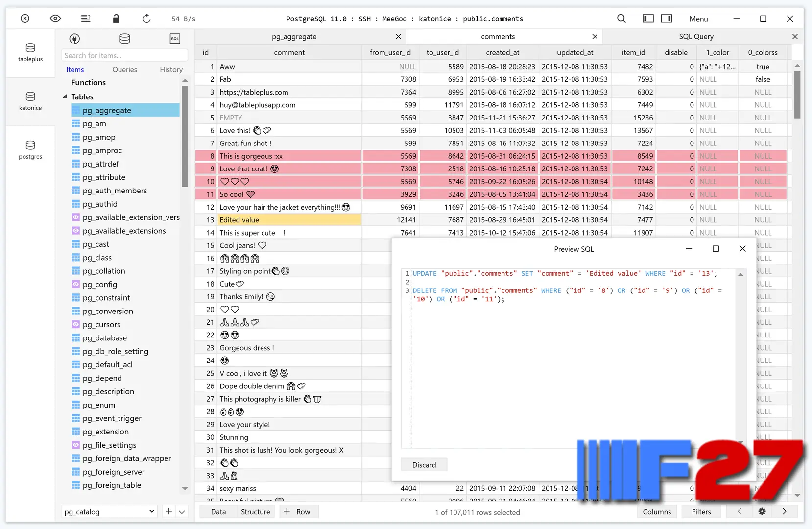Click the commit changes lines icon
812x529 pixels.
(86, 19)
